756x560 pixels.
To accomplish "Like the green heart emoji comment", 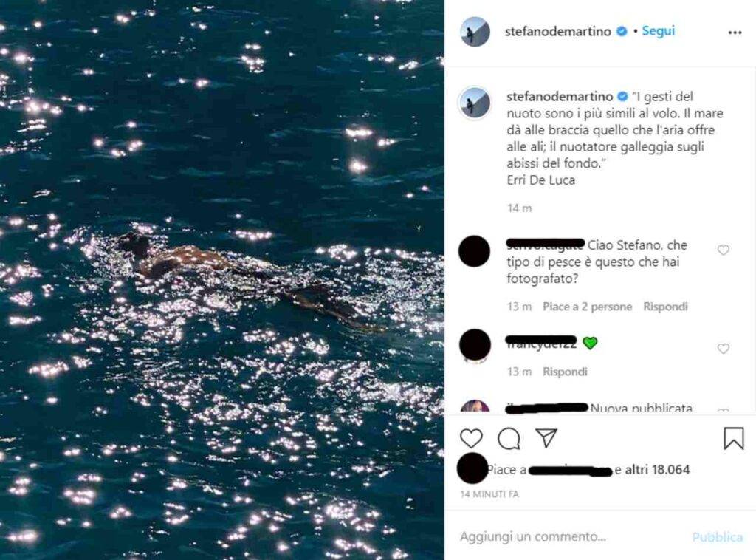I will tap(724, 349).
